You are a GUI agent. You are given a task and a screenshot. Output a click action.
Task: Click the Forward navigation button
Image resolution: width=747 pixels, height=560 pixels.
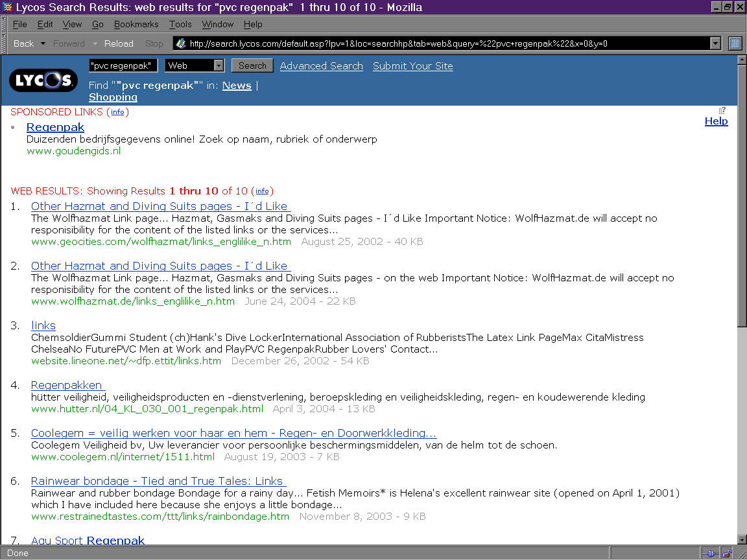click(69, 43)
